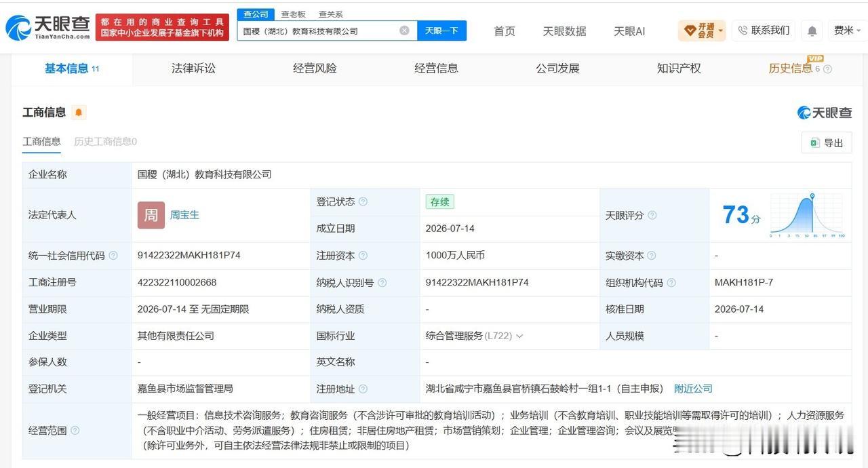Click the 存续 registration status tag
This screenshot has width=868, height=468.
(439, 201)
